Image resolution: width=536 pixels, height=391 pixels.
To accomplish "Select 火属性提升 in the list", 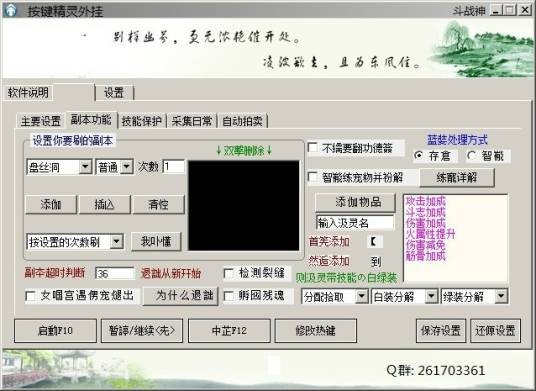I will [x=431, y=234].
